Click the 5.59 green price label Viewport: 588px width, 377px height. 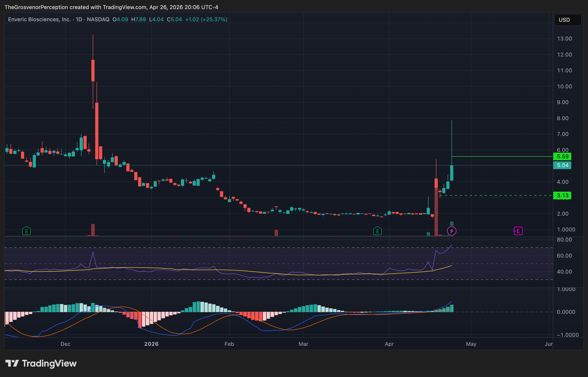pos(562,156)
